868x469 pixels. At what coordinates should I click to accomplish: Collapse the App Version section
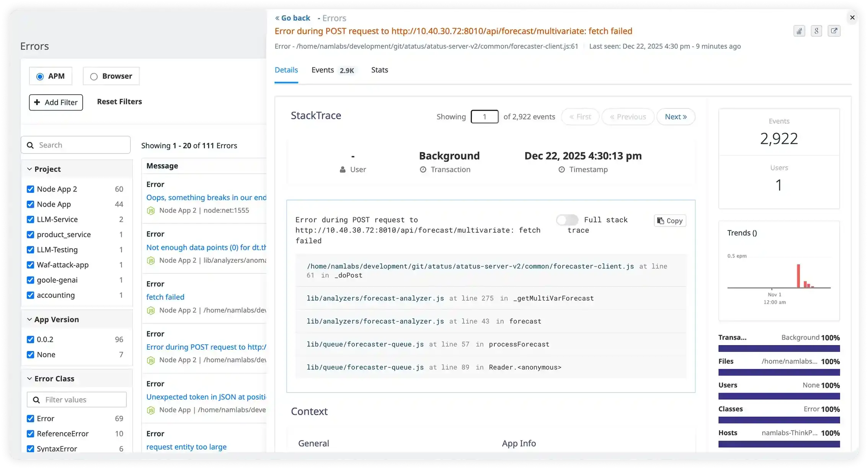point(29,319)
